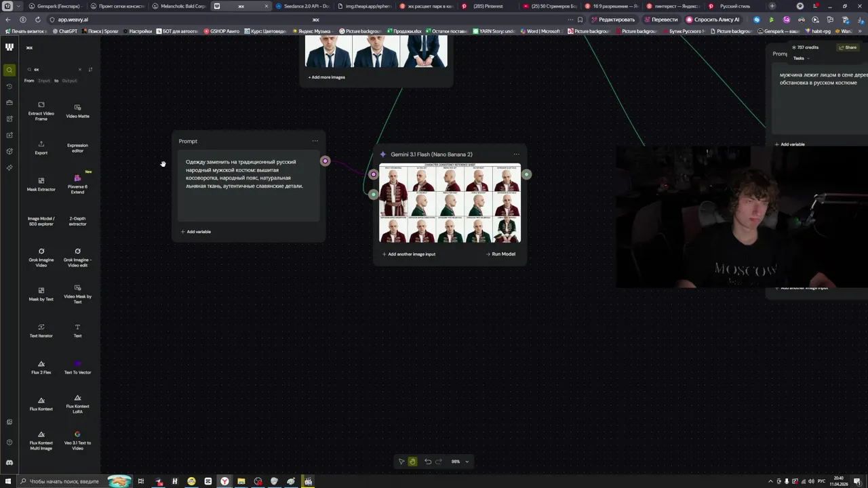868x488 pixels.
Task: Add Mask by Text node
Action: pos(41,294)
